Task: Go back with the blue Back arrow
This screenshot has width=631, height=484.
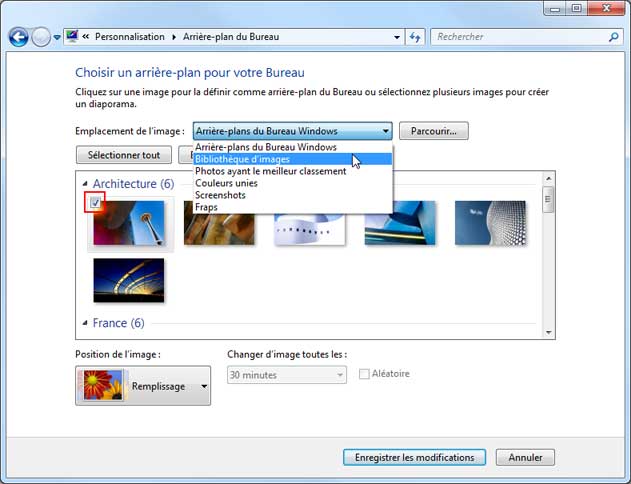Action: pos(19,37)
